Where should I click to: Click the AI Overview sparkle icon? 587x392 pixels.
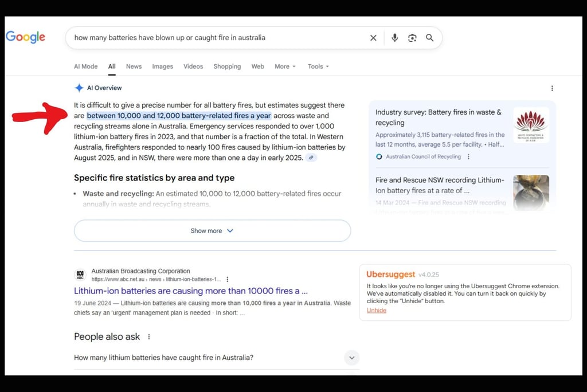(x=79, y=88)
